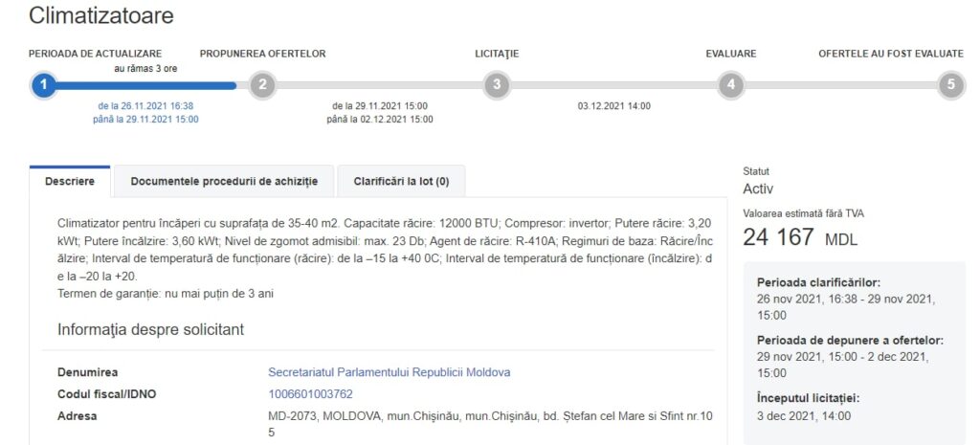Click the step 1 circle in the timeline

click(42, 85)
